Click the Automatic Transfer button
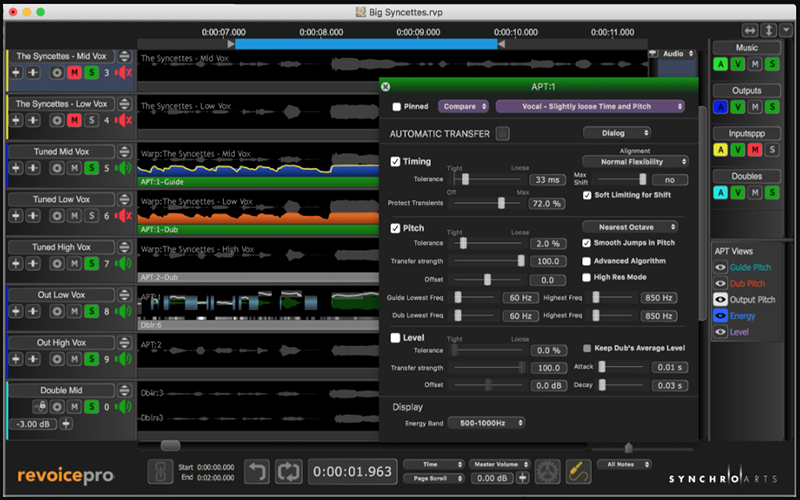 pyautogui.click(x=502, y=133)
